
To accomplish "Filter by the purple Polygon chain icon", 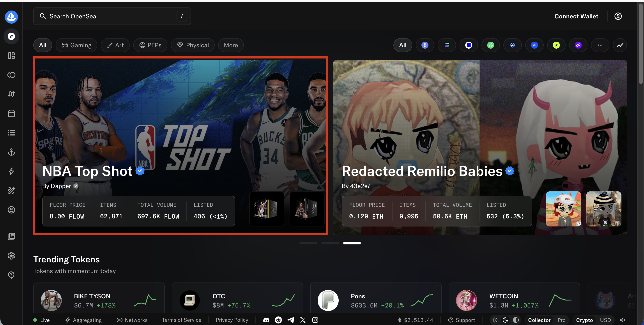I will pyautogui.click(x=578, y=45).
